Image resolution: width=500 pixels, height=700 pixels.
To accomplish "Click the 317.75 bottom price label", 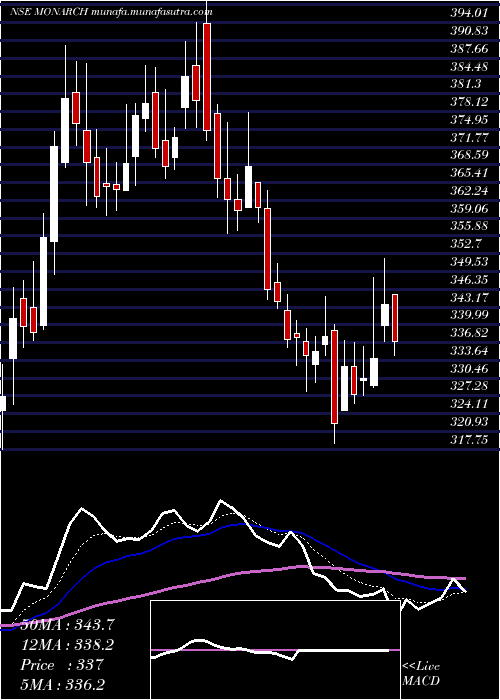I will [x=468, y=439].
